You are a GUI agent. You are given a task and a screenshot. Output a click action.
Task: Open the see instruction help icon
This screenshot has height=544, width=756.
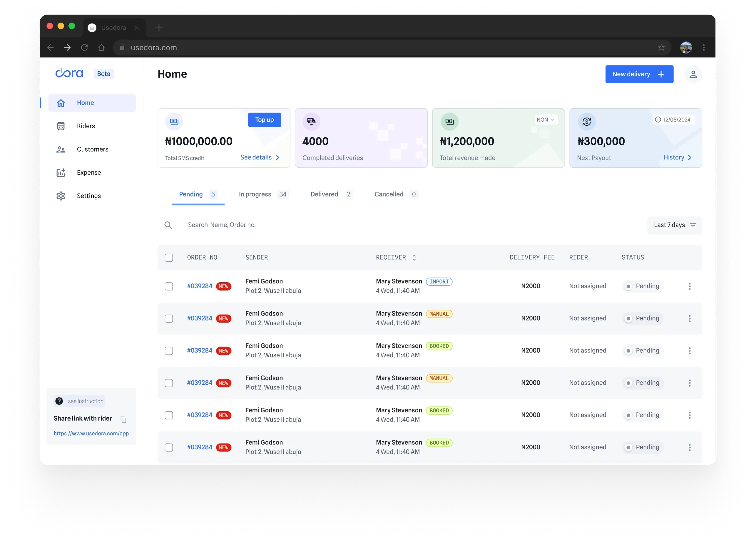point(59,401)
